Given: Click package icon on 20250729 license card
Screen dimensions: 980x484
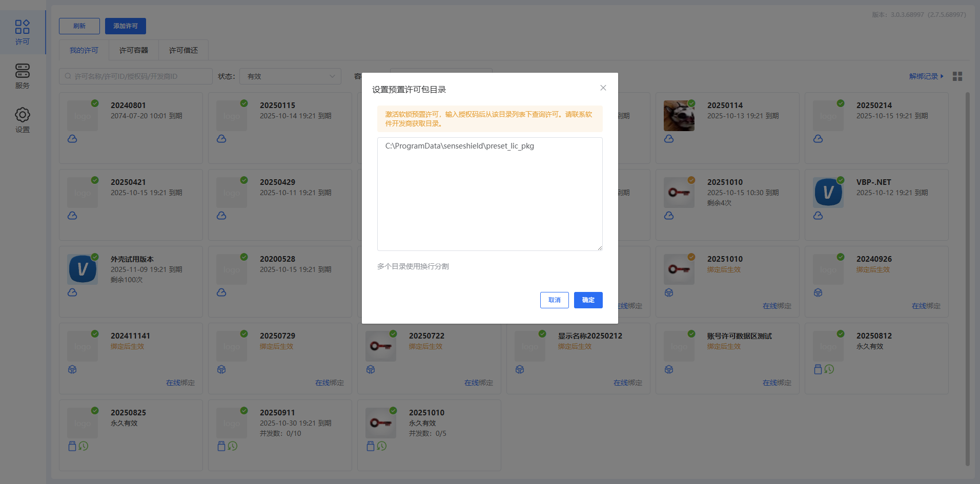Looking at the screenshot, I should point(221,369).
